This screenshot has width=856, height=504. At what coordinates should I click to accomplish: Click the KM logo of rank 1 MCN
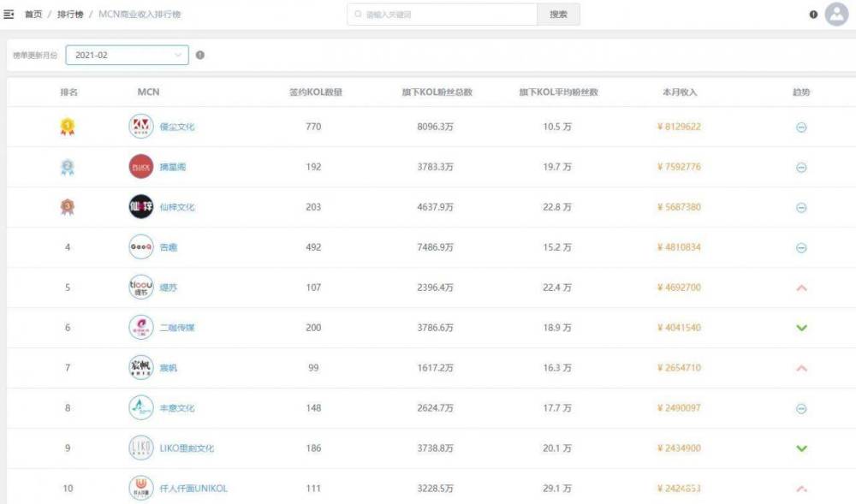pyautogui.click(x=141, y=127)
